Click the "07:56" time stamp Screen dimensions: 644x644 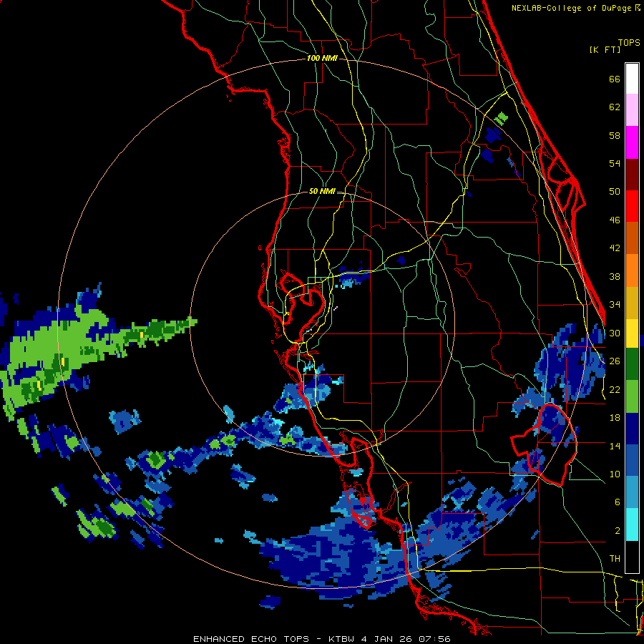[x=434, y=639]
